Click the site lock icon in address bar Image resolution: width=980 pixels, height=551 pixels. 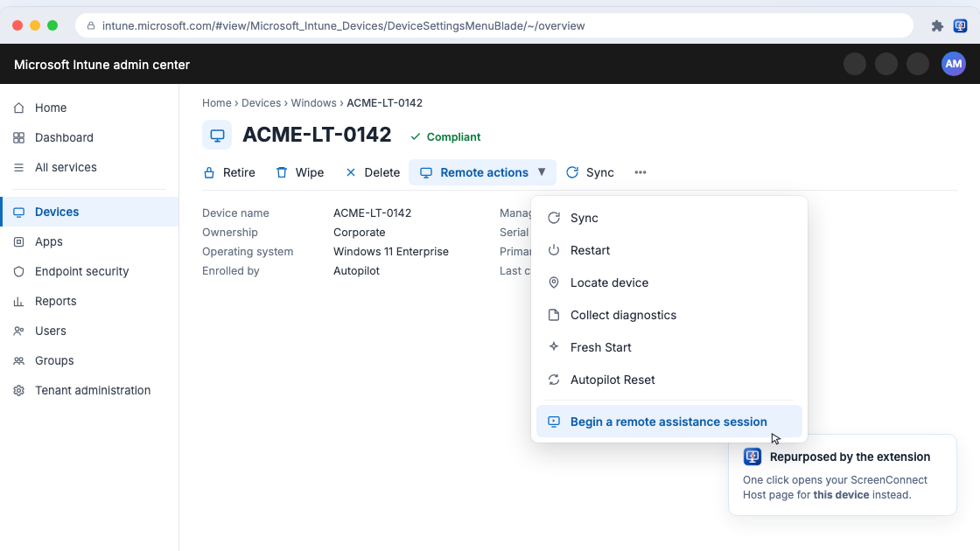(x=91, y=25)
